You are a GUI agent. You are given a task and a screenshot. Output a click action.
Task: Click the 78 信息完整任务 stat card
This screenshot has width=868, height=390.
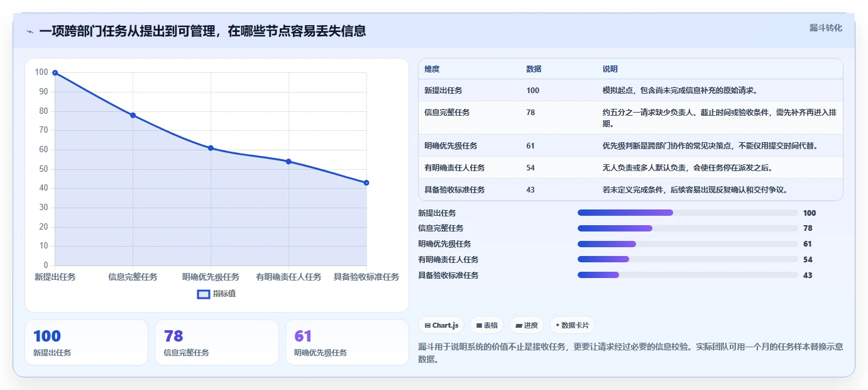216,342
